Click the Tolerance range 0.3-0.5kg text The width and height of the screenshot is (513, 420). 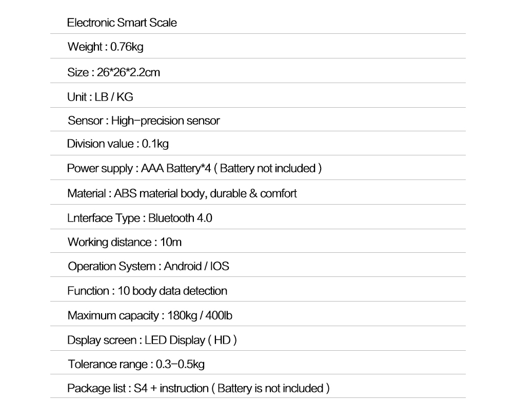tap(136, 364)
